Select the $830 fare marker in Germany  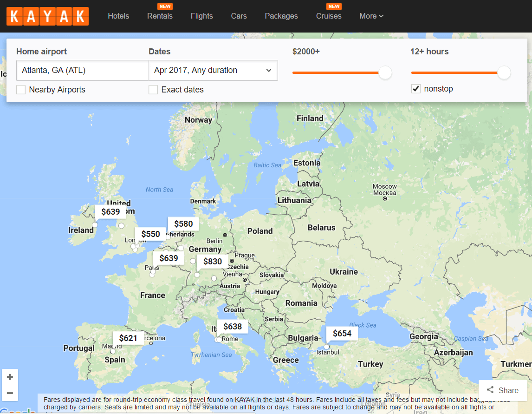point(212,261)
